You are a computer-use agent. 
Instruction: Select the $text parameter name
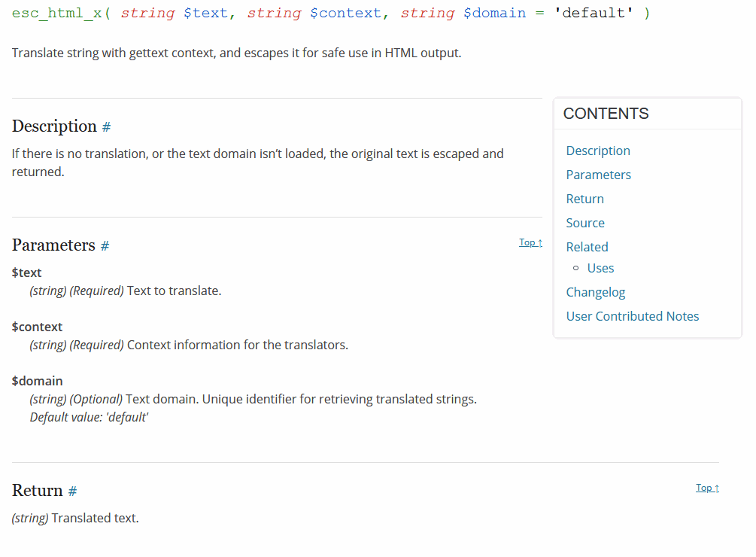[x=26, y=273]
